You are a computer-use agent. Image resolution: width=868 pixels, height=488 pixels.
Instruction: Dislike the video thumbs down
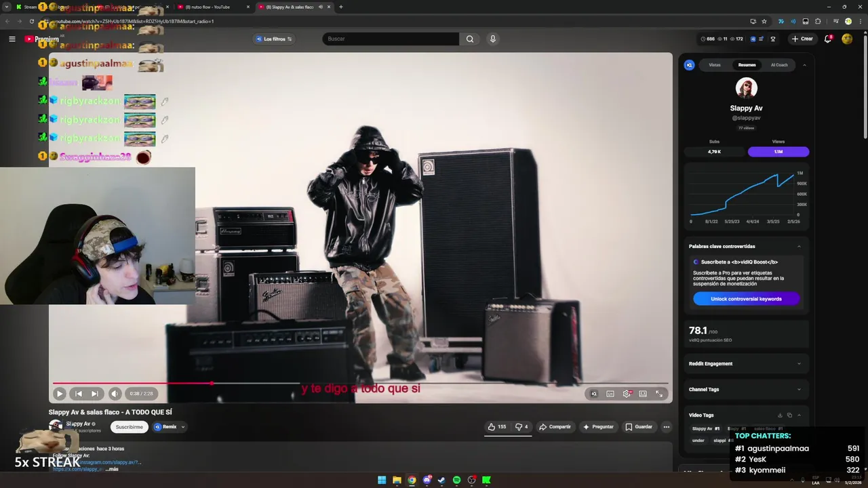[x=521, y=427]
